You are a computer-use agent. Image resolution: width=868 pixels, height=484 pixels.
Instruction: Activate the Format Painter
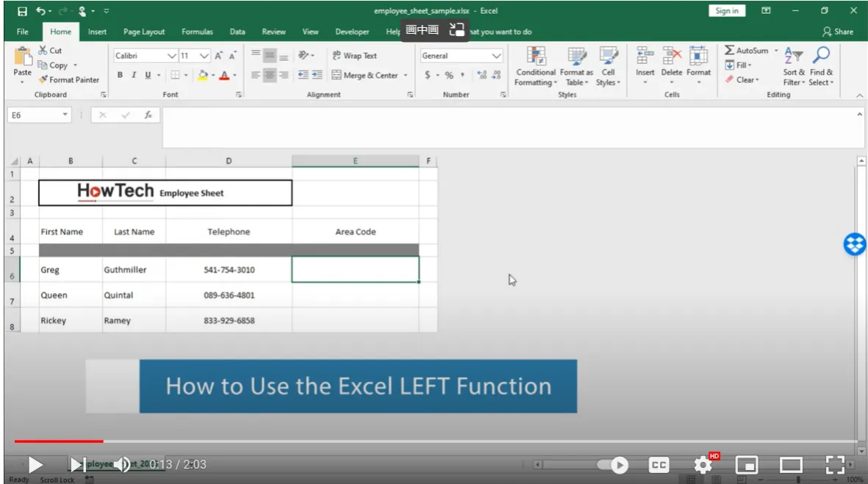pos(68,79)
